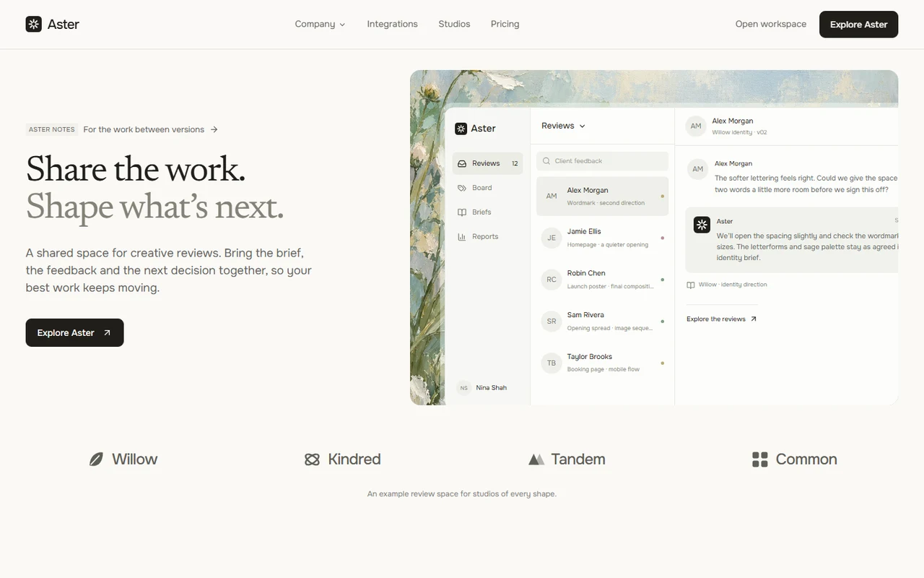
Task: Open Sam Rivera Opening spread review row
Action: pyautogui.click(x=602, y=322)
